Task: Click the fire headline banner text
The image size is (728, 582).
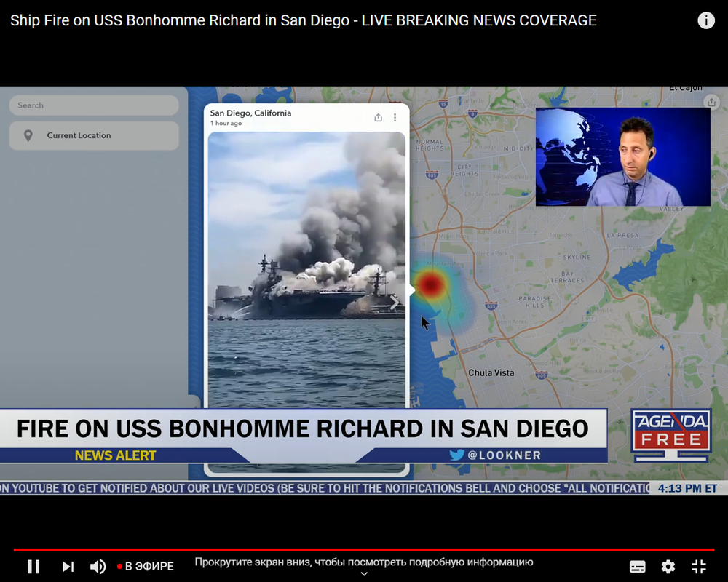Action: (303, 428)
